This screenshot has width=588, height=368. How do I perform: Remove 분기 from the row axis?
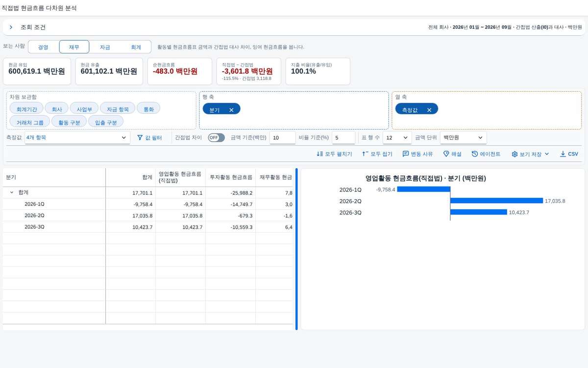231,110
